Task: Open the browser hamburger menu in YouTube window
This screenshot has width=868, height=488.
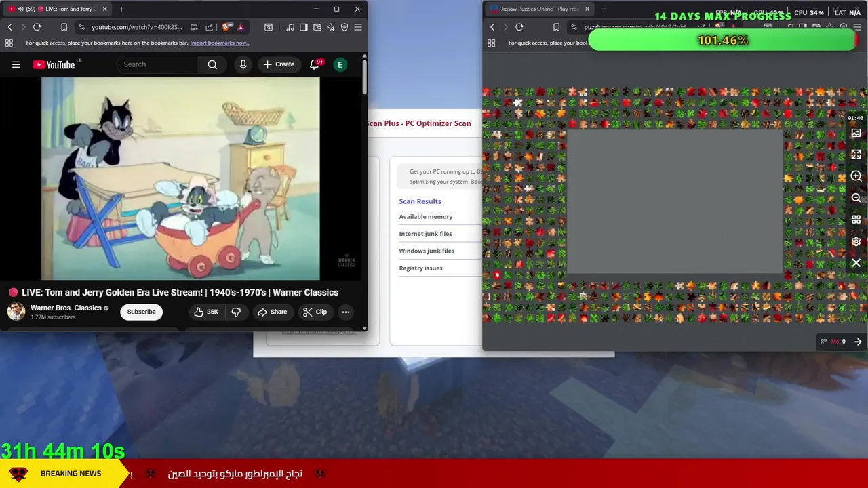Action: tap(358, 27)
